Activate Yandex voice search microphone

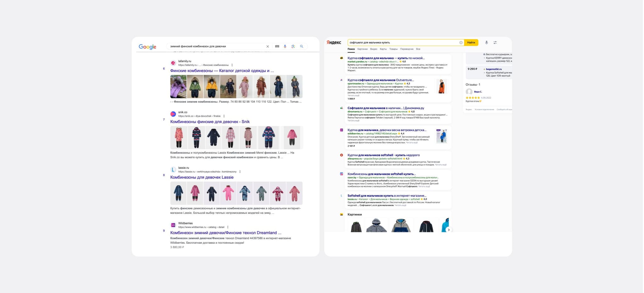pyautogui.click(x=486, y=43)
